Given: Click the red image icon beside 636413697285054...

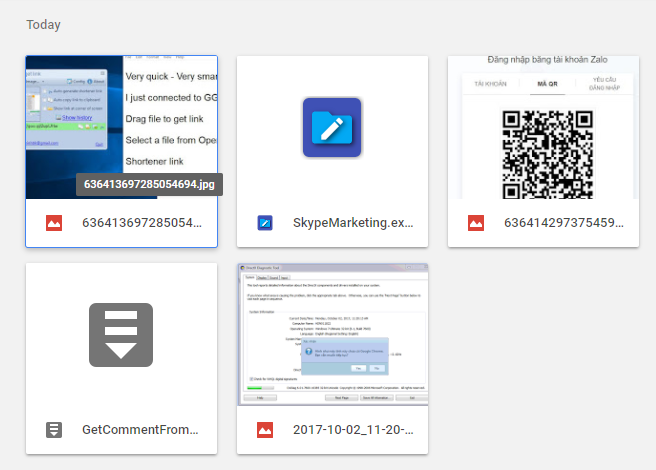Looking at the screenshot, I should pos(54,223).
